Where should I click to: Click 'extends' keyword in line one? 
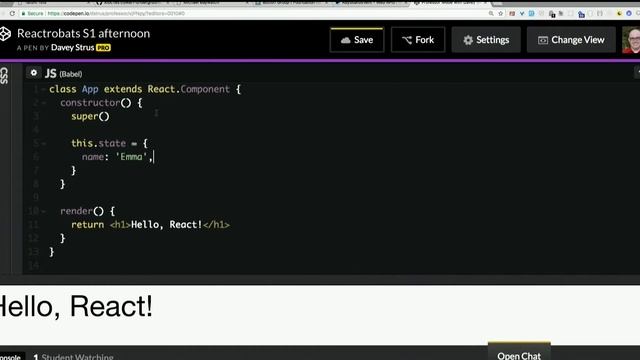click(x=123, y=89)
